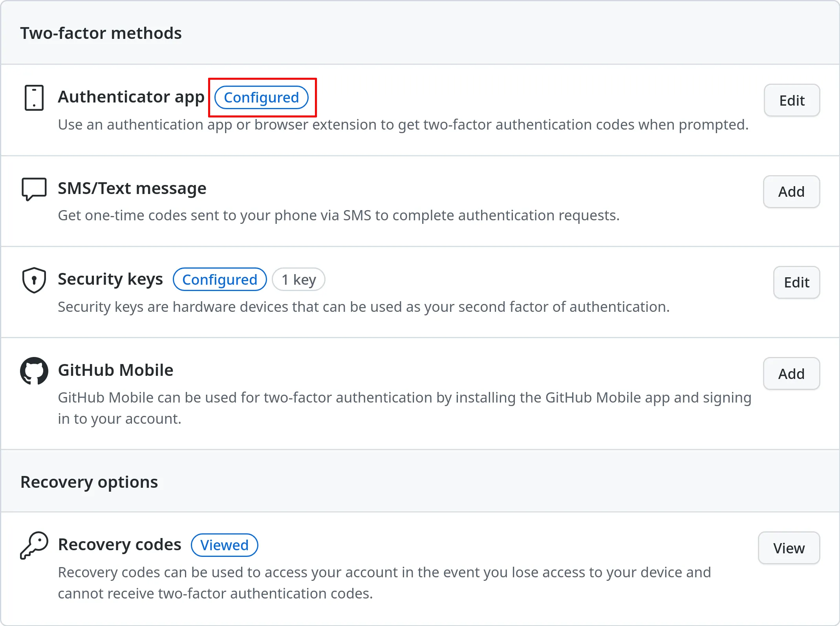840x626 pixels.
Task: Click the SMS speech bubble icon
Action: click(34, 189)
